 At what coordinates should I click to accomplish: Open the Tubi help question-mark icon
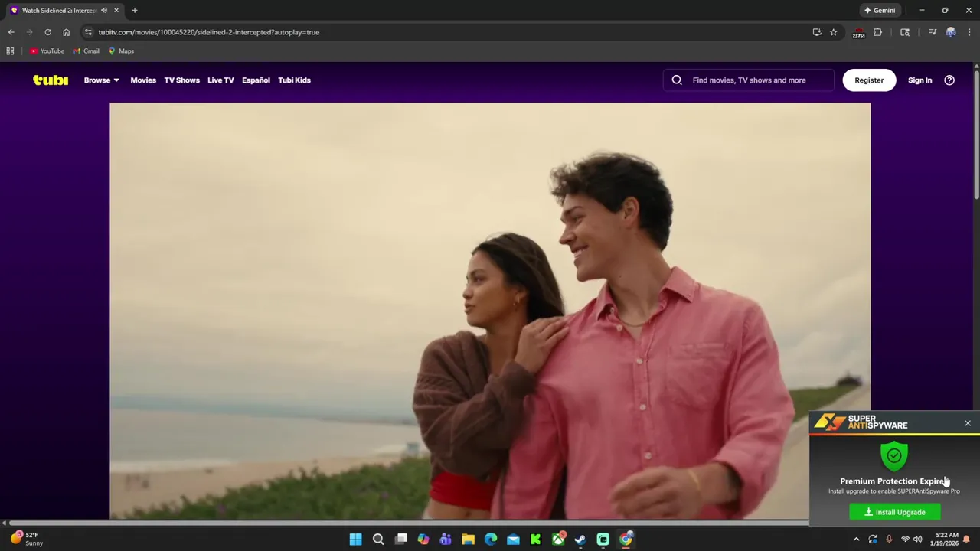pos(949,80)
